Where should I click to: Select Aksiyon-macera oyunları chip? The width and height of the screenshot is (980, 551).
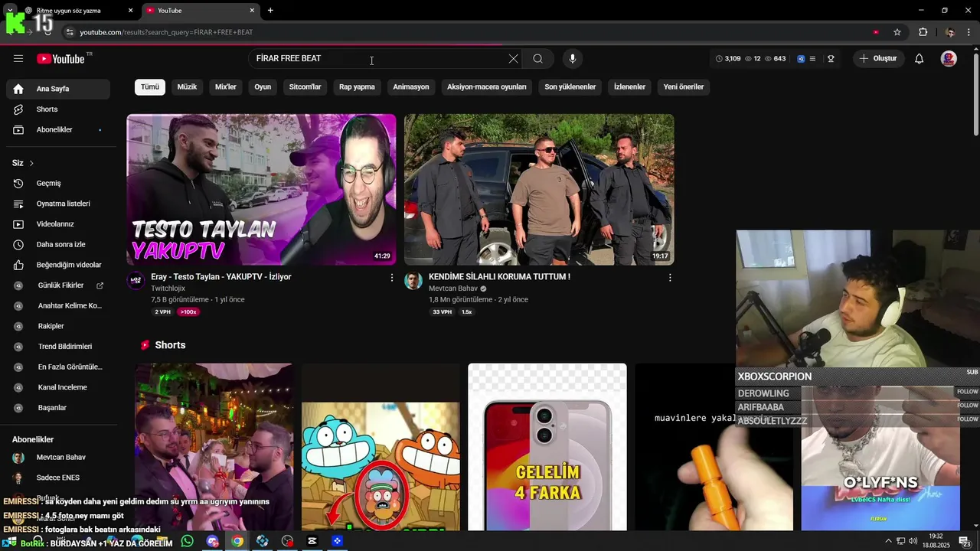pos(487,87)
